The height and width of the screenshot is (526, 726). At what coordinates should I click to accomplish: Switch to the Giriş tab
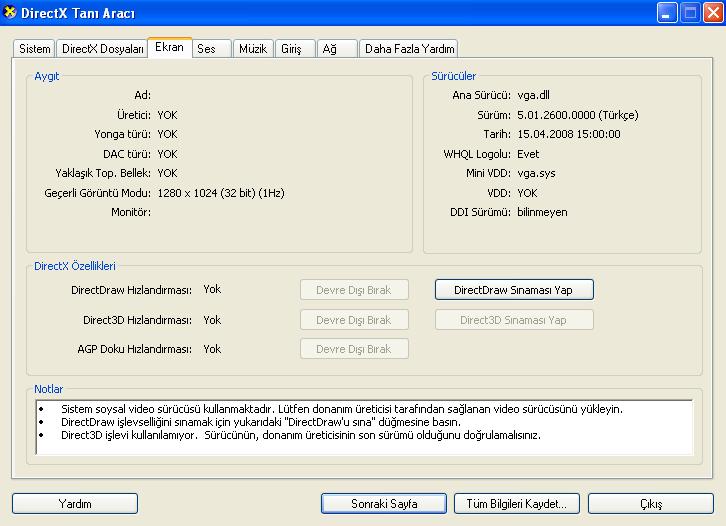(295, 49)
